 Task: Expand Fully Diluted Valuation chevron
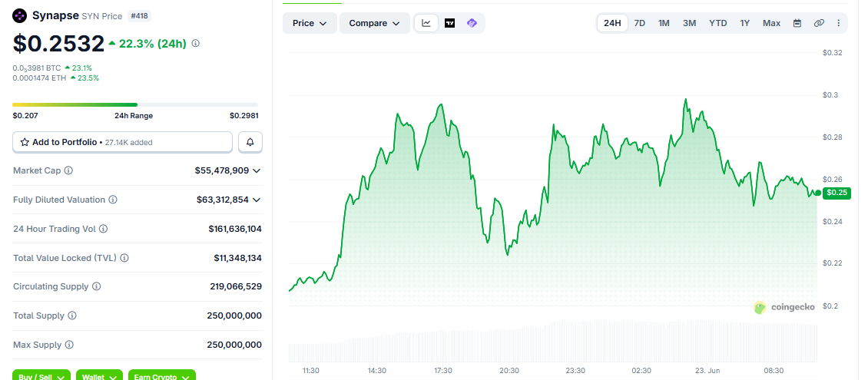click(x=257, y=200)
